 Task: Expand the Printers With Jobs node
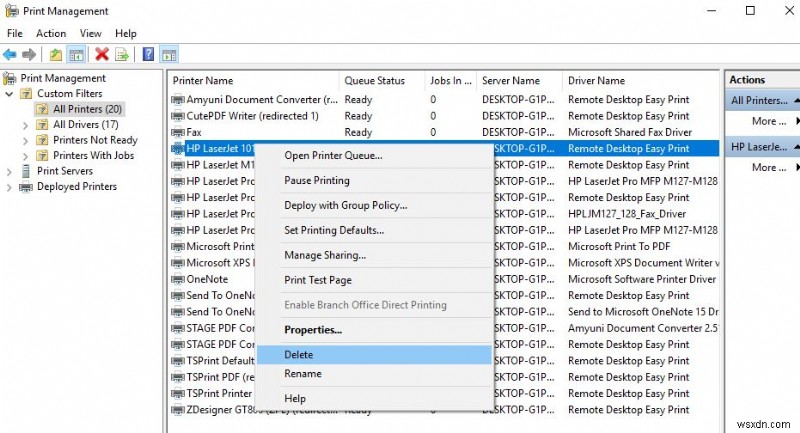pos(26,156)
